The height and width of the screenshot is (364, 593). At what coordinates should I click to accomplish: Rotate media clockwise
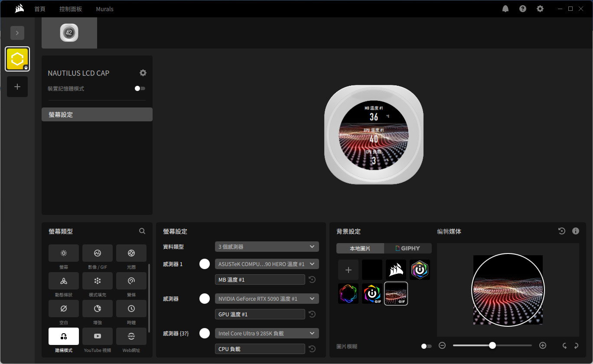click(x=576, y=346)
